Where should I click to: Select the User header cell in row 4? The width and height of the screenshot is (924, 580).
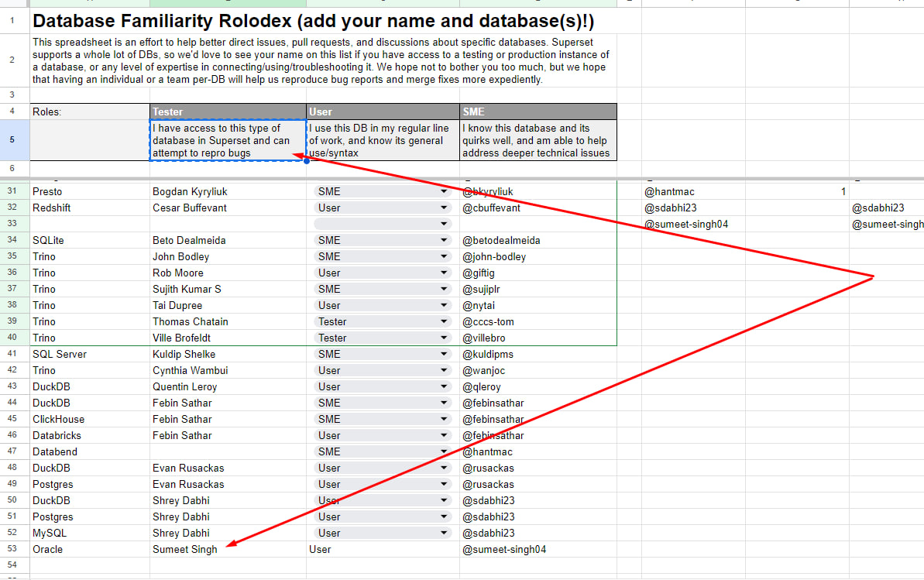[x=383, y=112]
